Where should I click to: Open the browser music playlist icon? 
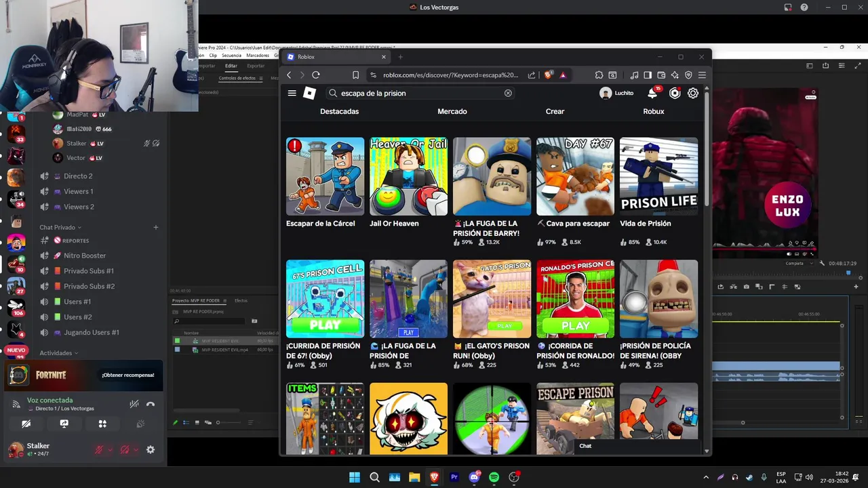point(634,75)
